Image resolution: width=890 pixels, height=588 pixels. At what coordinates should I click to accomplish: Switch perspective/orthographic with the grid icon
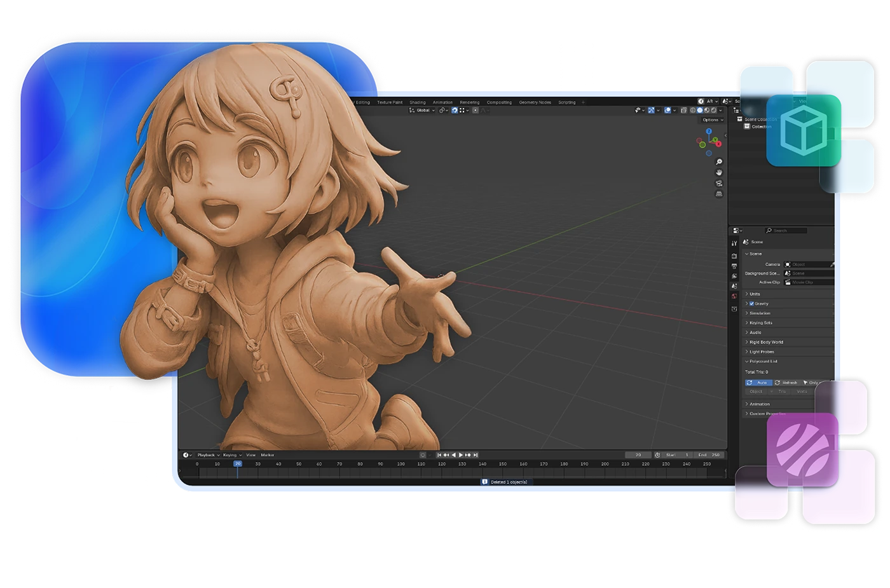click(719, 194)
